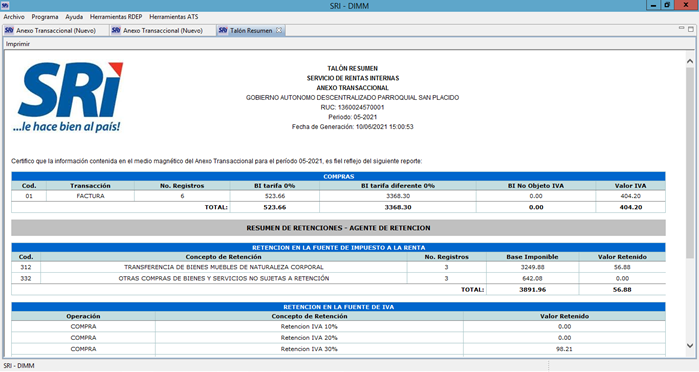Switch to the second Anexo Transaccional (Nuevo) tab
Image resolution: width=699 pixels, height=372 pixels.
point(162,30)
